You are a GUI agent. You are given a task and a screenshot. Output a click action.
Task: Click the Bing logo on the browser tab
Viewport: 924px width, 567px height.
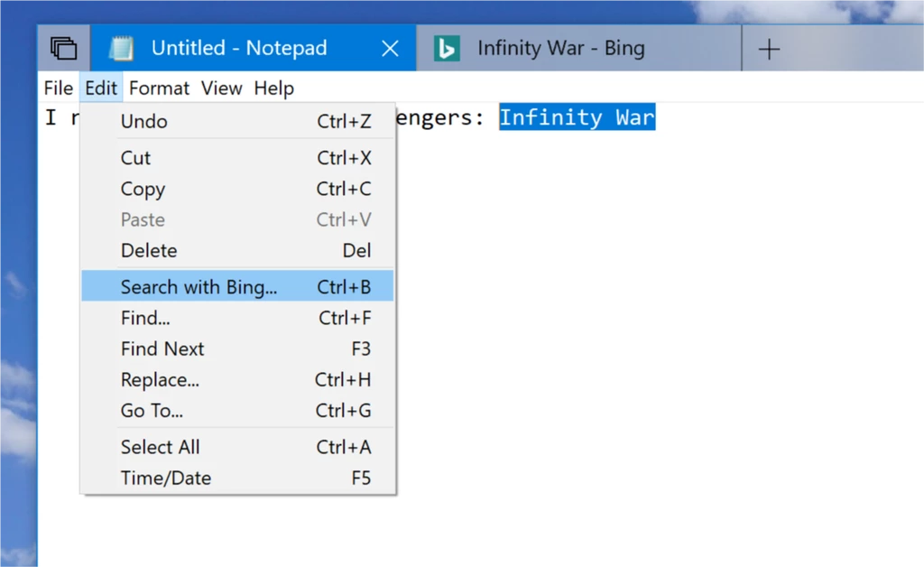pyautogui.click(x=448, y=48)
